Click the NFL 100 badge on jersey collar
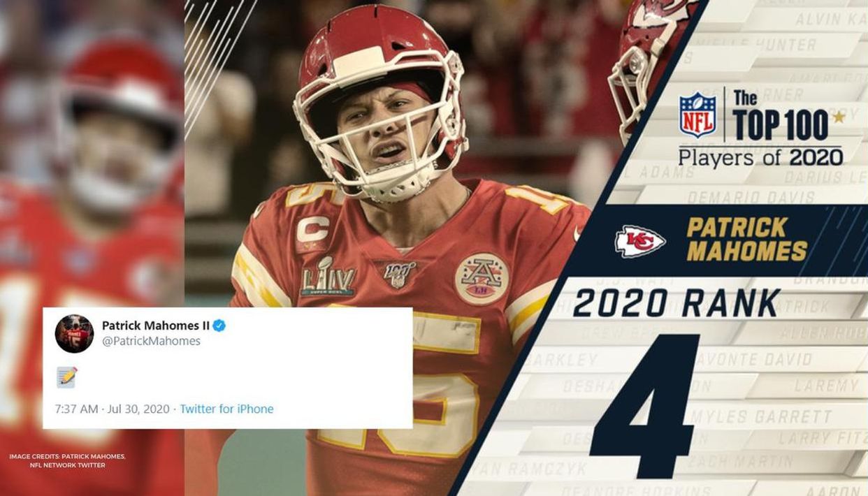 pos(399,273)
